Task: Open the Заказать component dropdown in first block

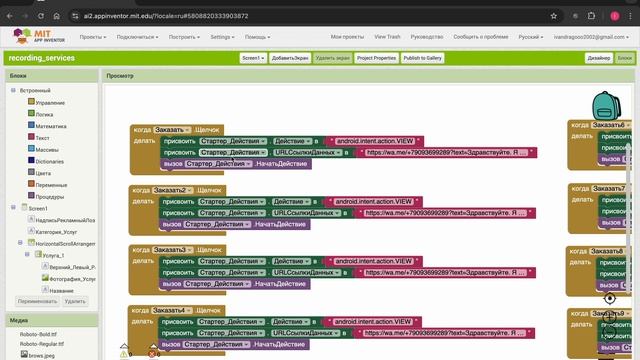Action: tap(172, 130)
